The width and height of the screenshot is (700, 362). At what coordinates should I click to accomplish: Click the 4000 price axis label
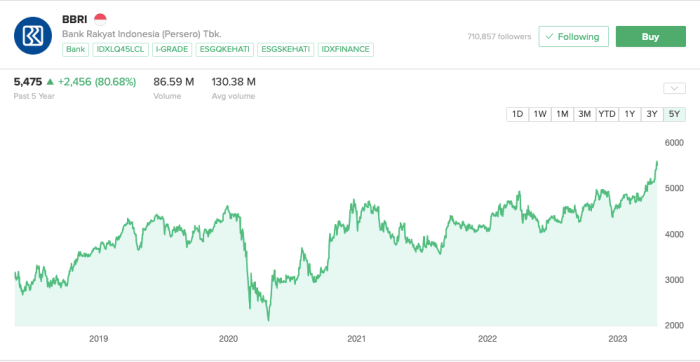point(674,234)
